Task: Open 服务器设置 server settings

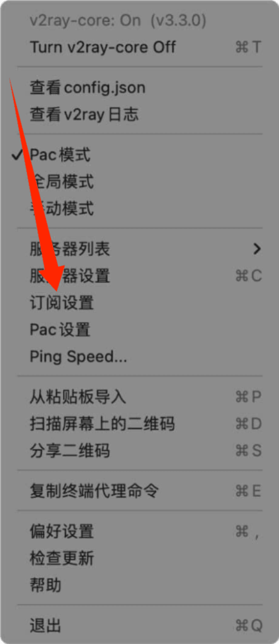Action: pos(140,275)
